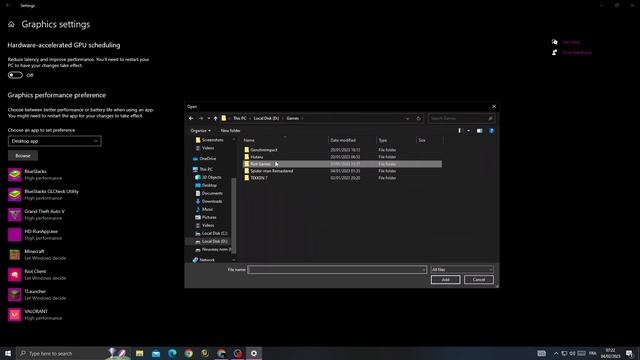The height and width of the screenshot is (360, 640).
Task: Select the Hutanu folder row
Action: pos(342,157)
